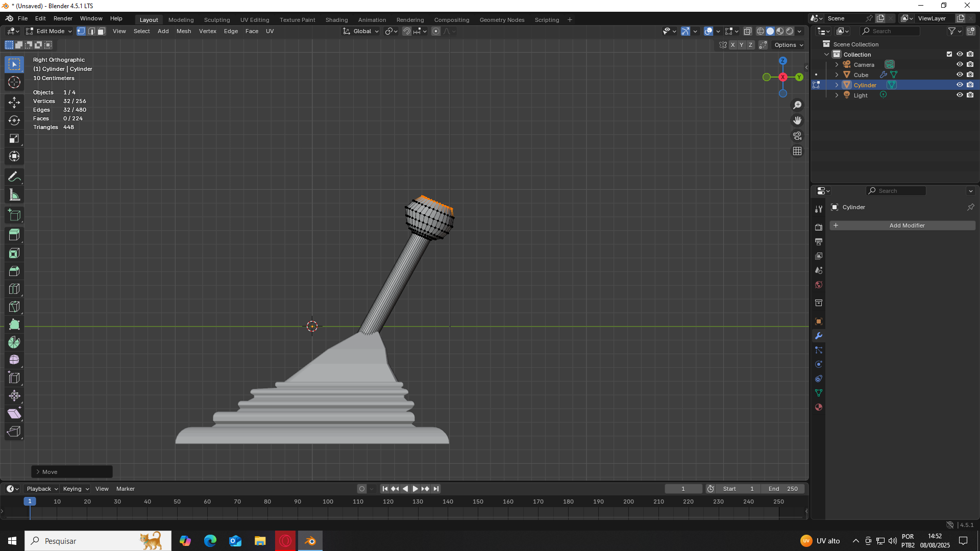
Task: Activate the Extrude Region tool
Action: [x=14, y=235]
